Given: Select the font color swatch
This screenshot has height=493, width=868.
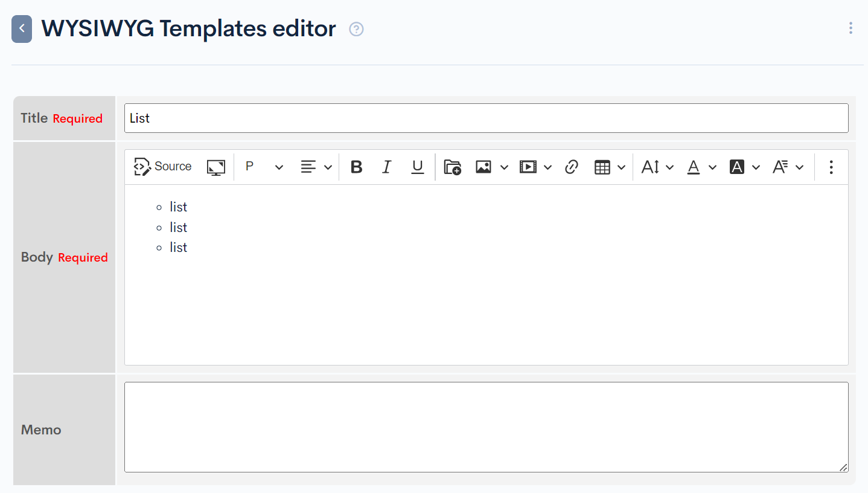Looking at the screenshot, I should coord(694,167).
